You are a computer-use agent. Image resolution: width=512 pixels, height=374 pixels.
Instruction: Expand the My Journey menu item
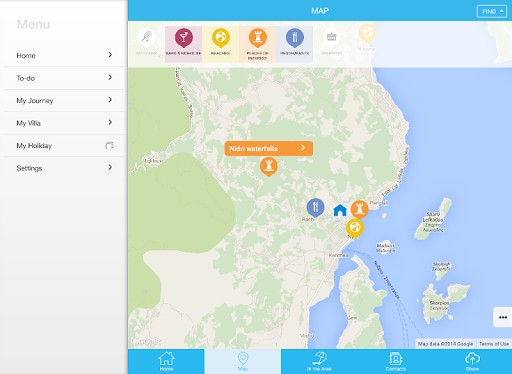point(64,101)
